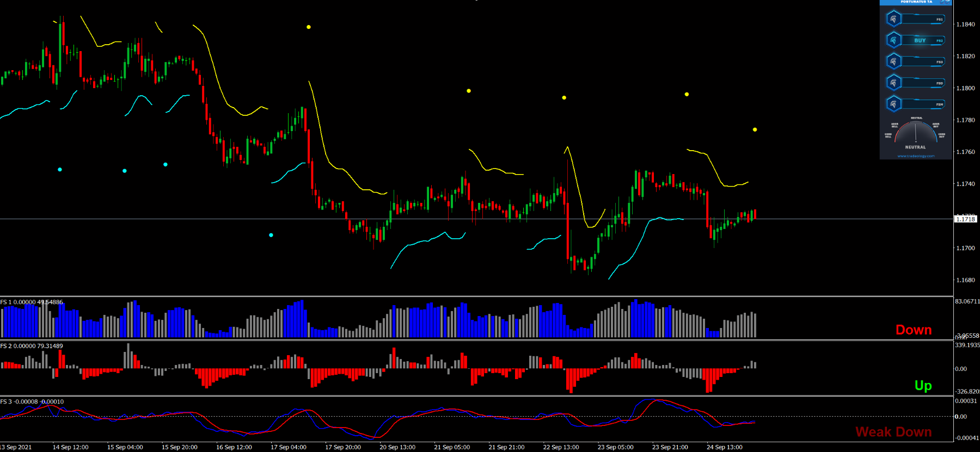Open the www.tradeology.com link
This screenshot has width=980, height=452.
pos(916,156)
